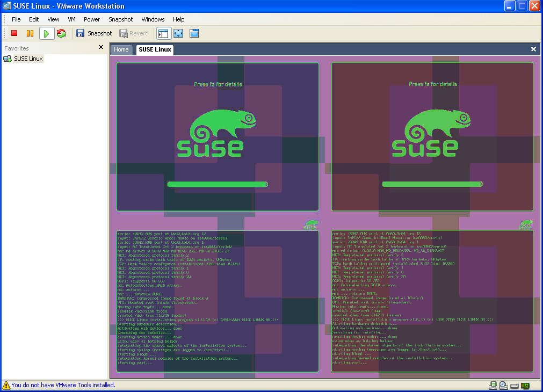Toggle the Favorites sidebar view icon

coord(163,33)
